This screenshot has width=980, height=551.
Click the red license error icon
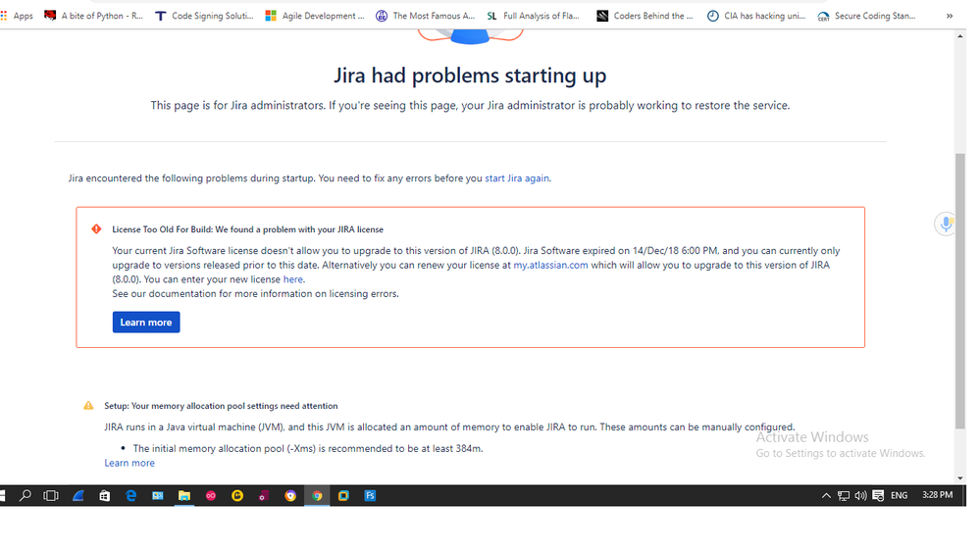96,229
